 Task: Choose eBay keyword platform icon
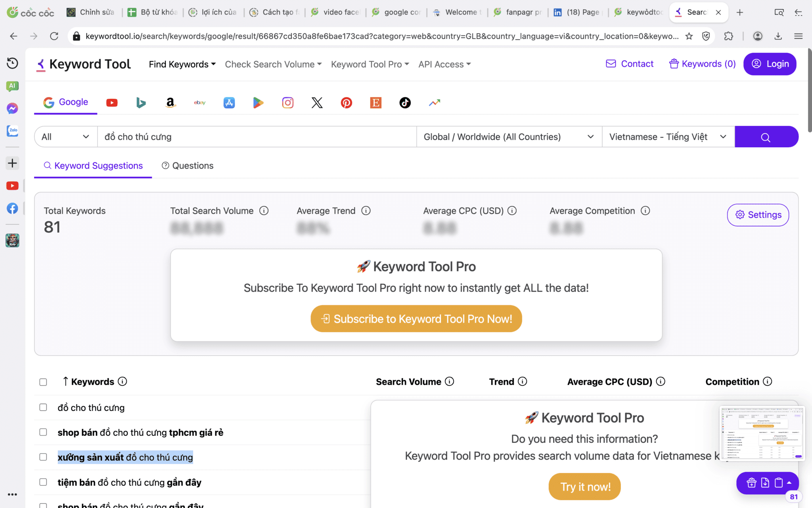click(x=199, y=103)
